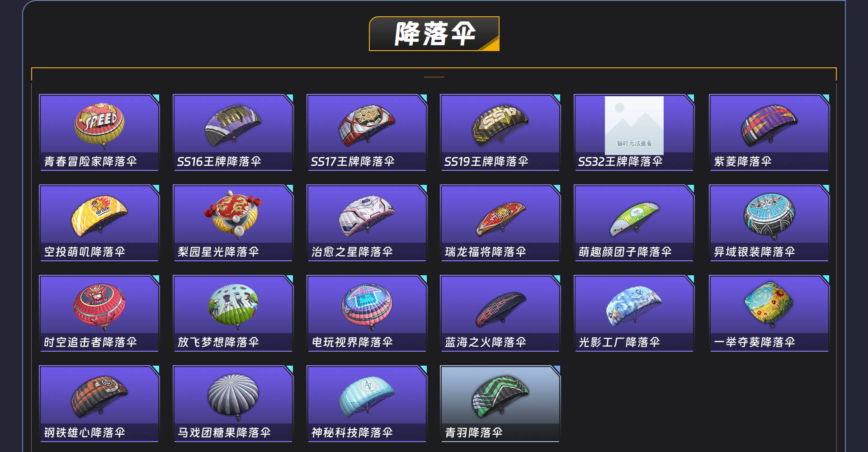Viewport: 868px width, 452px height.
Task: Open the 梨园星光降落伞 card
Action: point(233,223)
